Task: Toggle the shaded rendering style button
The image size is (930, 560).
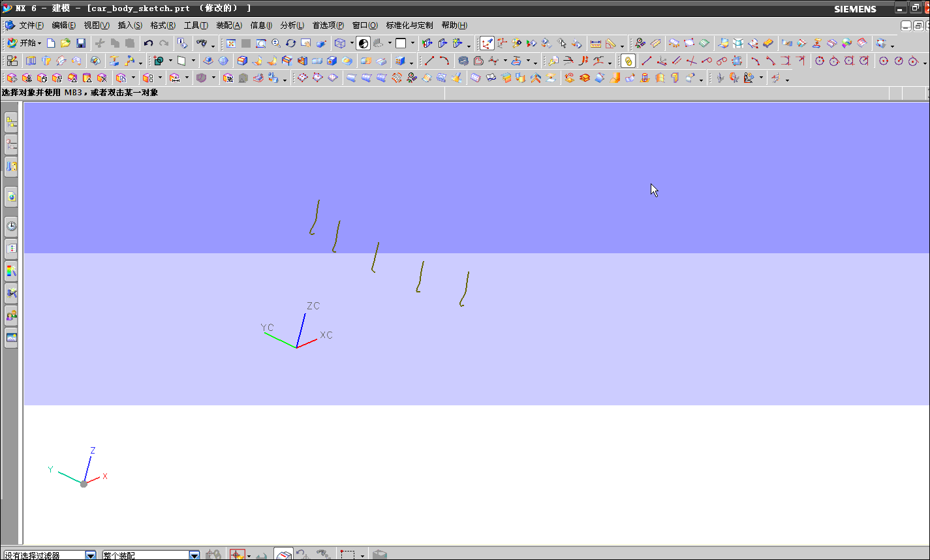Action: click(364, 43)
